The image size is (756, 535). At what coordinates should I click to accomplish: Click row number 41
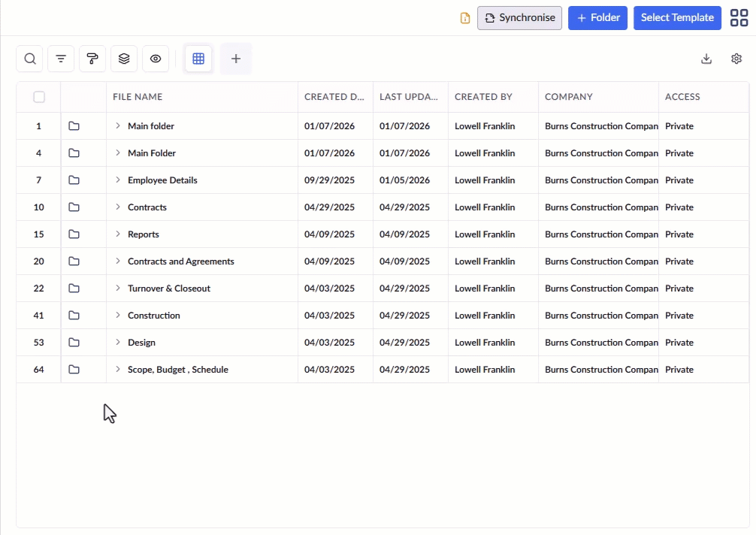(x=38, y=315)
